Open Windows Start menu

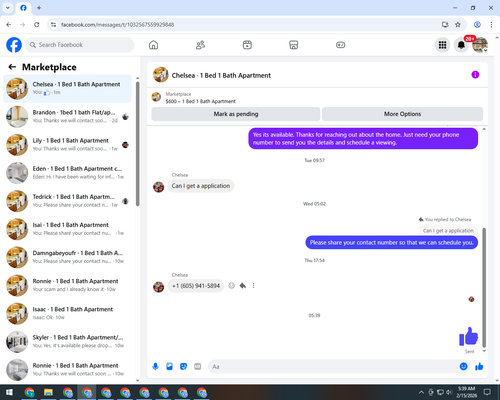(x=9, y=392)
